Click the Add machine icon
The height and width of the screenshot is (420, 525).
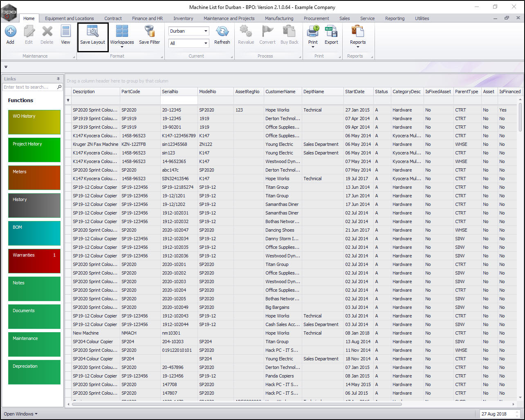(x=10, y=31)
